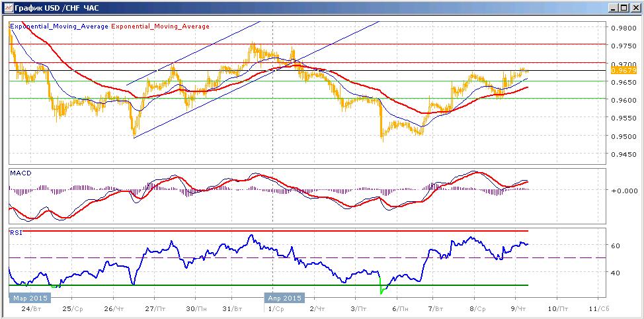644x319 pixels.
Task: Click the +0.000 label on MACD scale
Action: point(623,191)
